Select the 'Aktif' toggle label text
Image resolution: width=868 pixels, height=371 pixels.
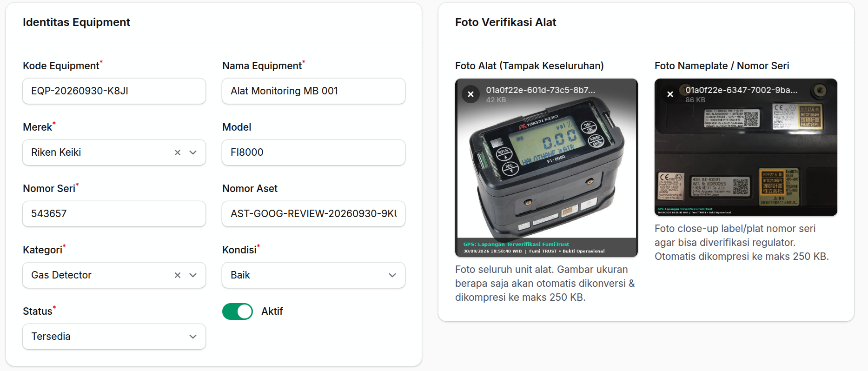point(272,311)
